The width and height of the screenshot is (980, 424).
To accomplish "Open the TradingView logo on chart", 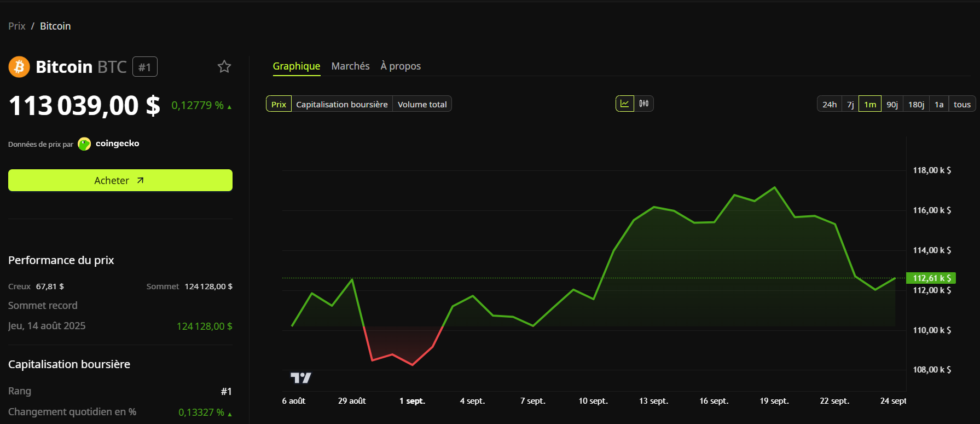I will 300,378.
